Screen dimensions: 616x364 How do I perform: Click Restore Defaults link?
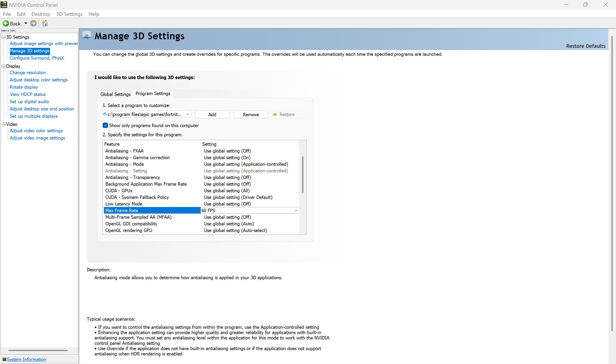pos(586,46)
